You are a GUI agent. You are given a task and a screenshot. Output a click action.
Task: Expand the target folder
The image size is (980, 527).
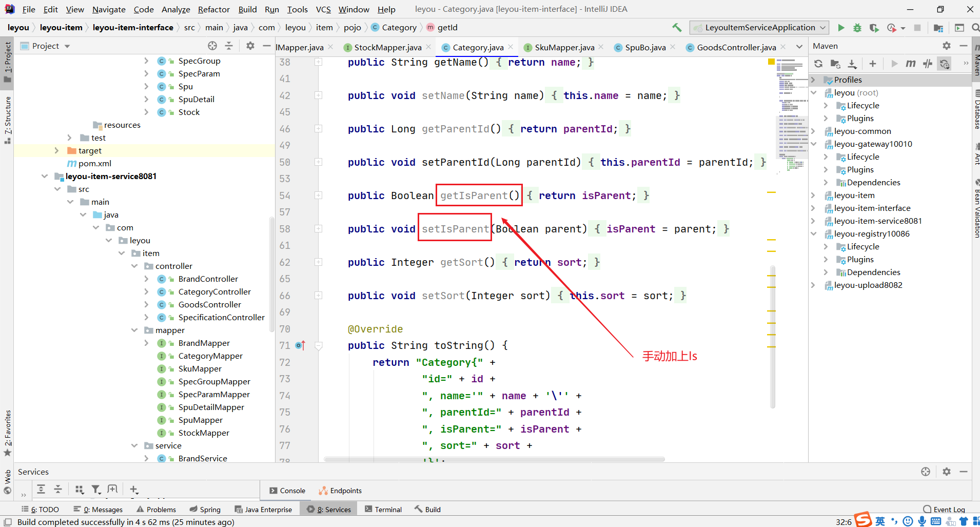click(56, 150)
